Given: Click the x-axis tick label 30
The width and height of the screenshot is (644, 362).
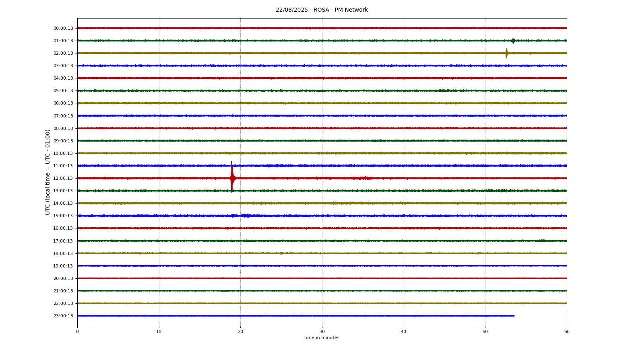Looking at the screenshot, I should [x=322, y=331].
